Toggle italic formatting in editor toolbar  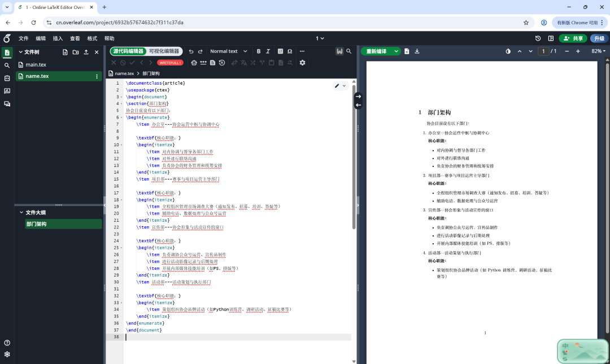point(268,51)
